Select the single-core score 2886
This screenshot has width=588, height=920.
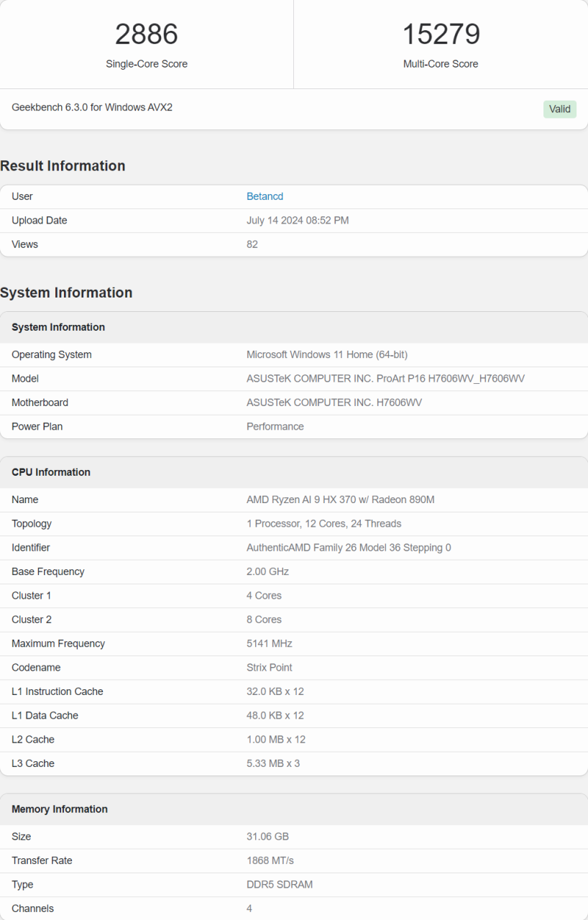click(147, 34)
